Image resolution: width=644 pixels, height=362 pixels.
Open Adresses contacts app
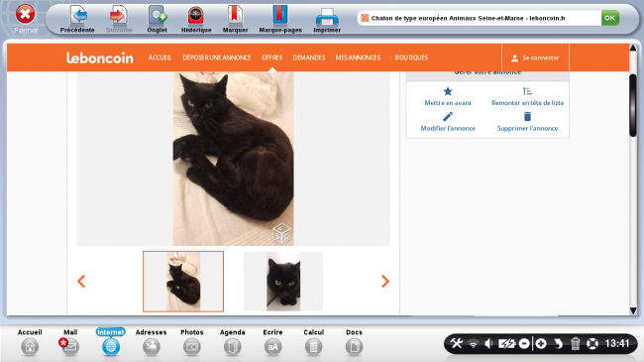point(152,342)
